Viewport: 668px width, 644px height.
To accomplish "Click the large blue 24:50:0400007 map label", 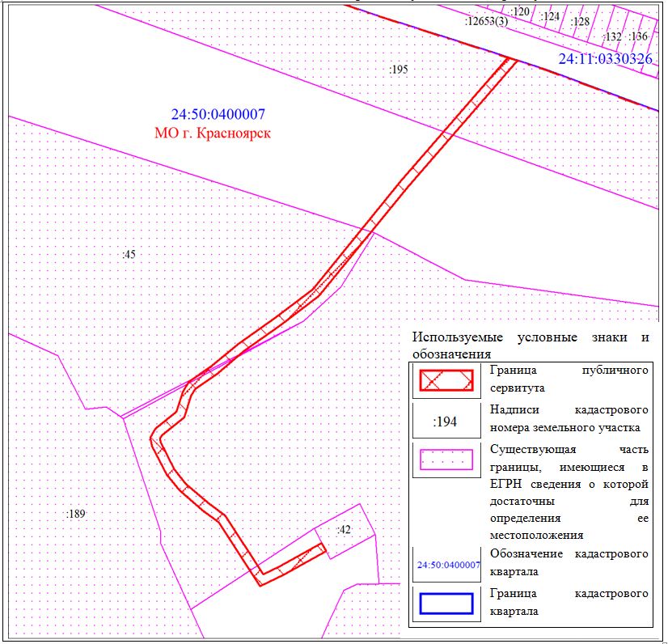I will pyautogui.click(x=218, y=115).
